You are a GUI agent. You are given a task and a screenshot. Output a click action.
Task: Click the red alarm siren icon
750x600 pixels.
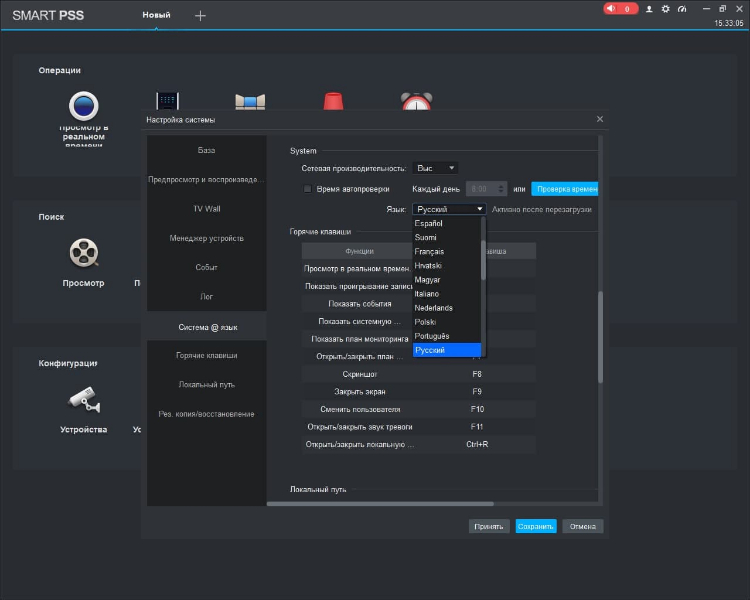[x=333, y=101]
